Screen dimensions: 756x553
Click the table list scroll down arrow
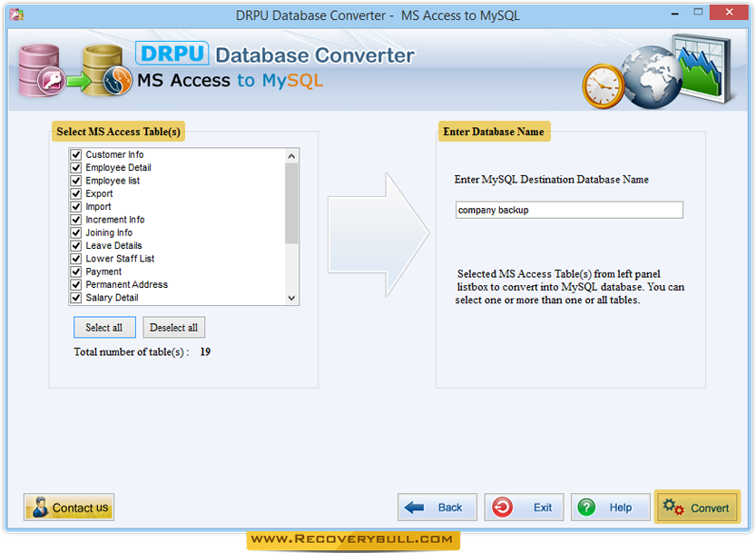pyautogui.click(x=291, y=298)
